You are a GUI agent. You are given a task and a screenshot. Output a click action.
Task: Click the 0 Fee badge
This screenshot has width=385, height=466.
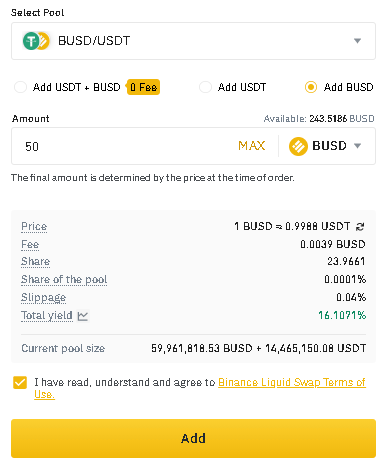(143, 87)
